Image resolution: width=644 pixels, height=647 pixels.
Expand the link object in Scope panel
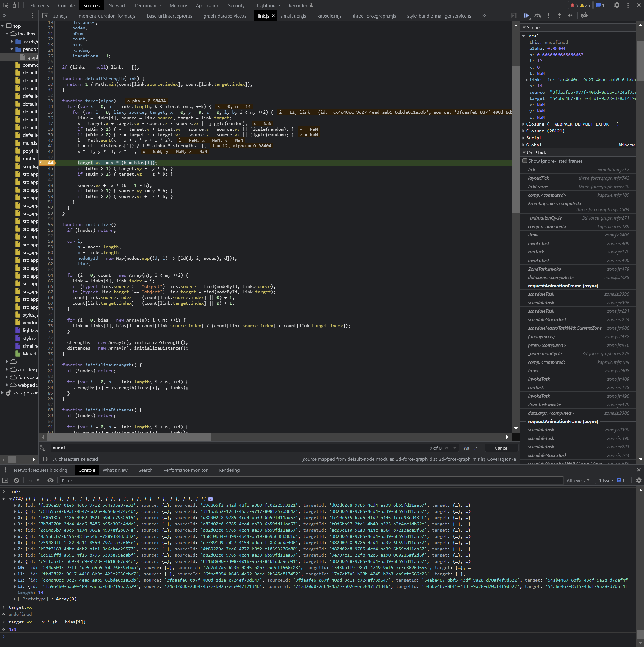527,80
